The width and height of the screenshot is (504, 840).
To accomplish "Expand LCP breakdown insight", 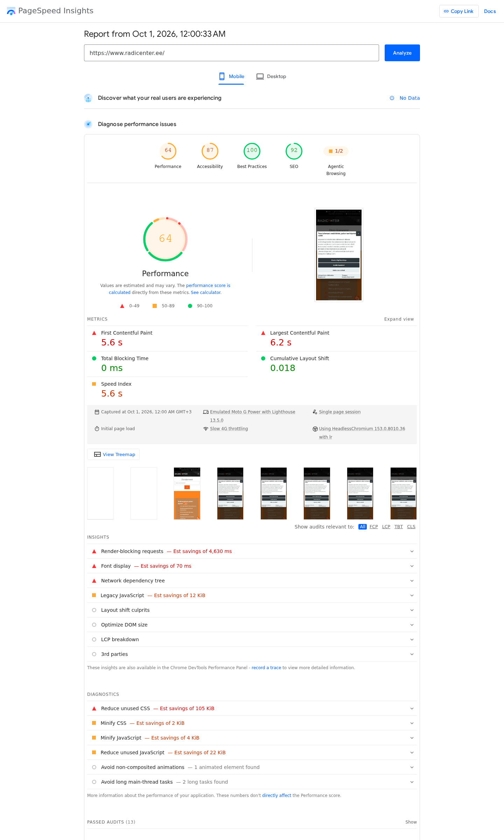I will (x=252, y=639).
